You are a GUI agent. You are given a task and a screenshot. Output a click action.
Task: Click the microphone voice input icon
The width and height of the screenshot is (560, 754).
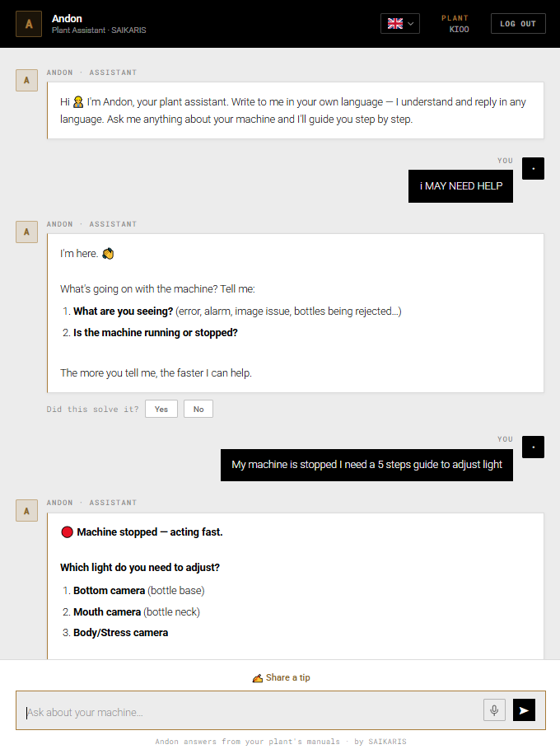coord(494,710)
